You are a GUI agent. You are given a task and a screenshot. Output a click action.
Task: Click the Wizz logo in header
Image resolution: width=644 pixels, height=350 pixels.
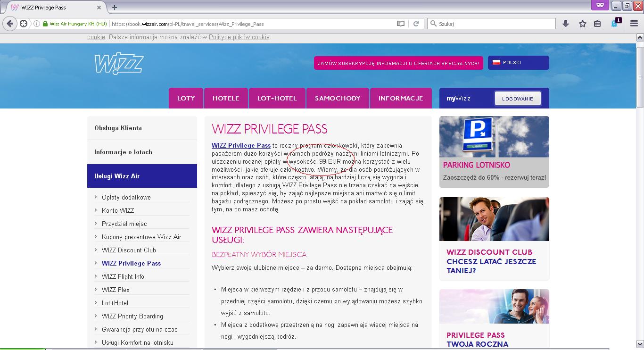pyautogui.click(x=119, y=64)
